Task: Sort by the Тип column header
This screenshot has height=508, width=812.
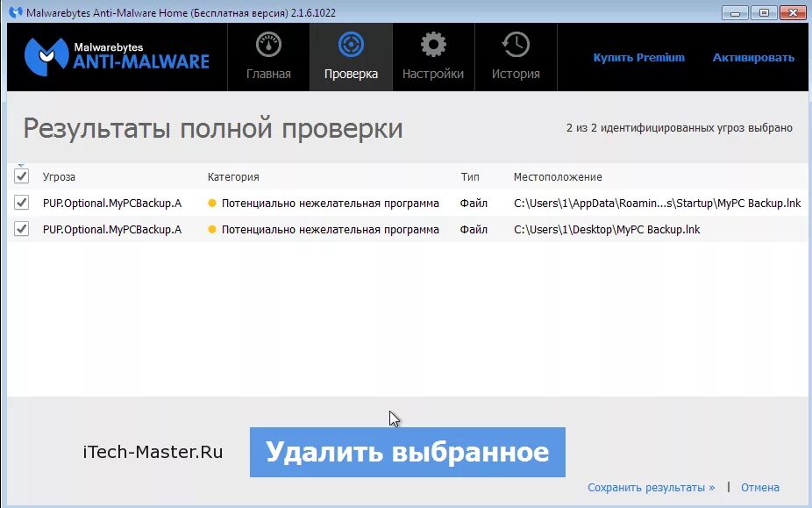Action: [470, 176]
